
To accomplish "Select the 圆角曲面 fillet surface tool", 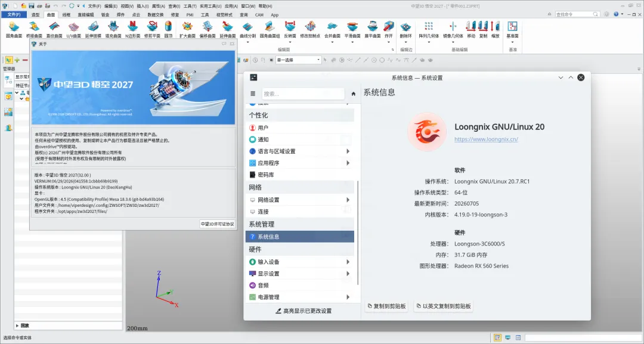I will tap(14, 30).
